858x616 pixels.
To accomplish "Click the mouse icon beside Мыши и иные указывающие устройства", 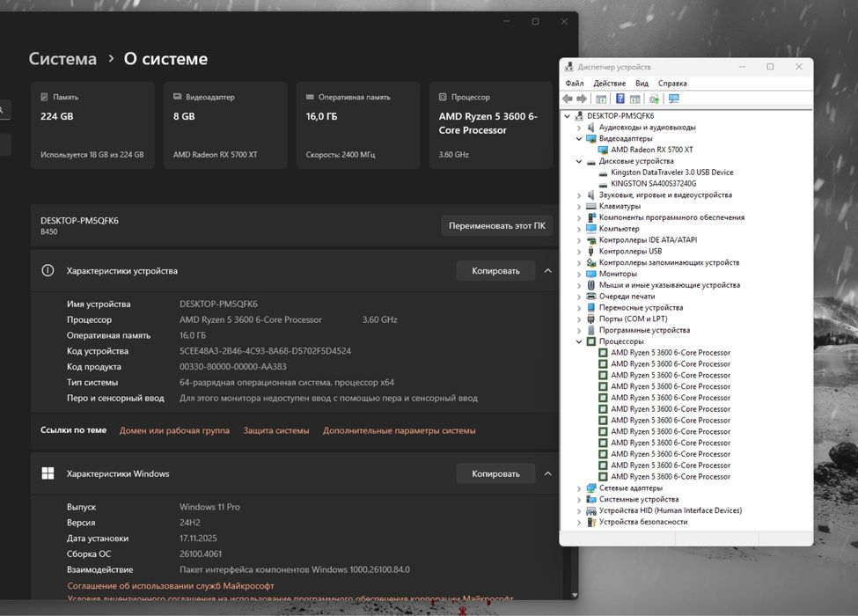I will pos(591,285).
